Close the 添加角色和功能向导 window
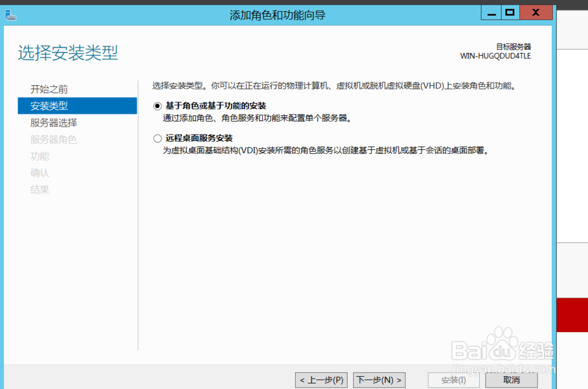Viewport: 588px width, 389px height. click(536, 13)
